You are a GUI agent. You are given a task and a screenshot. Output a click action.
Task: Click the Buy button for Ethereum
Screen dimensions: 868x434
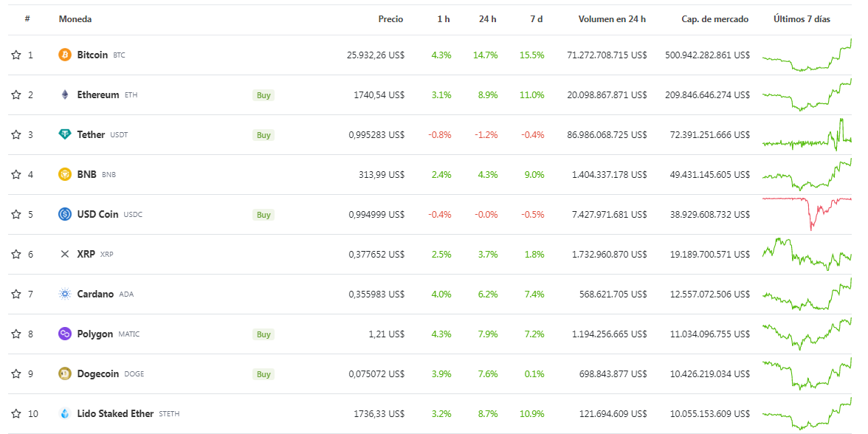[x=263, y=94]
